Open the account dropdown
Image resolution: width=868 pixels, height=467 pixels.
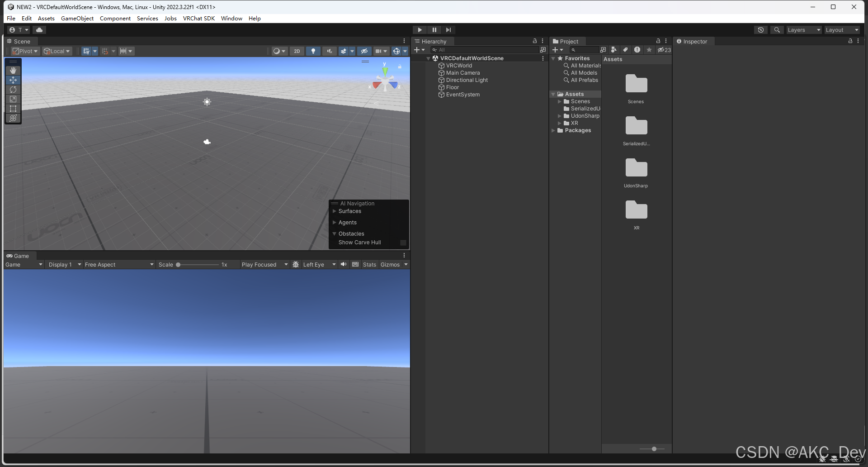click(19, 30)
